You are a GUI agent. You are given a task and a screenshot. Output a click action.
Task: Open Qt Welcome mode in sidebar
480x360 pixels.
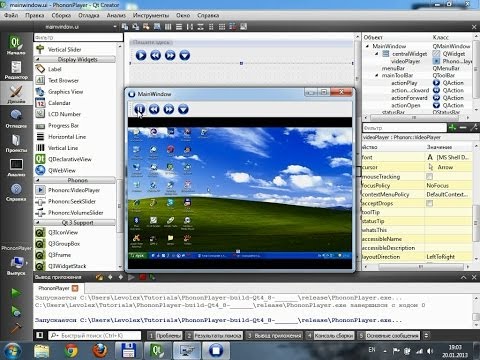click(16, 45)
